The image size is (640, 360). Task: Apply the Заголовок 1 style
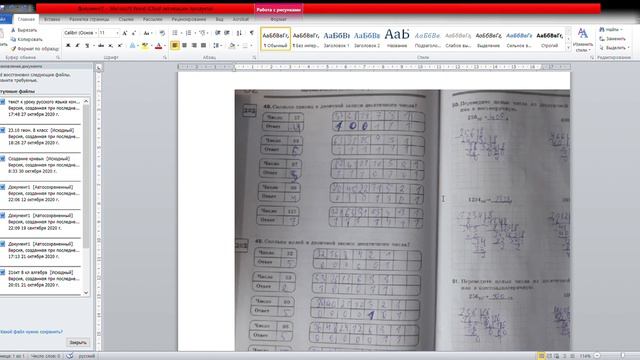point(336,39)
